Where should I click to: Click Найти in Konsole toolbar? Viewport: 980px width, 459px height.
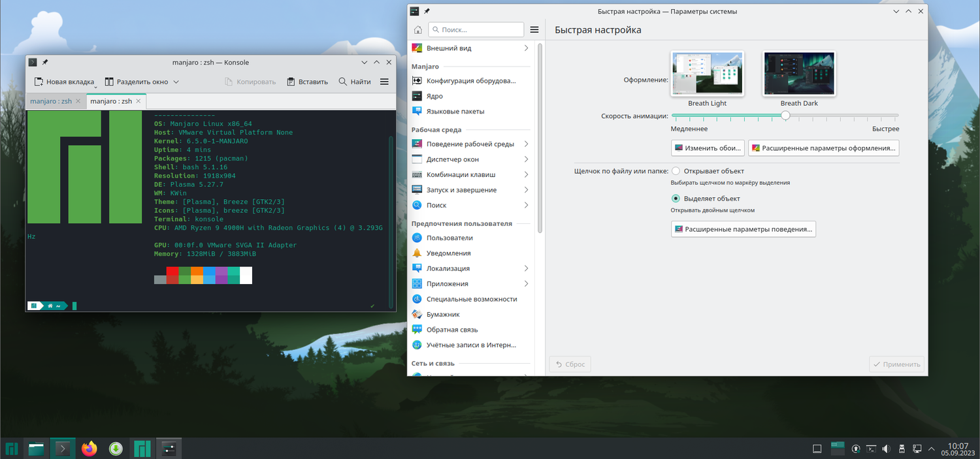point(355,82)
